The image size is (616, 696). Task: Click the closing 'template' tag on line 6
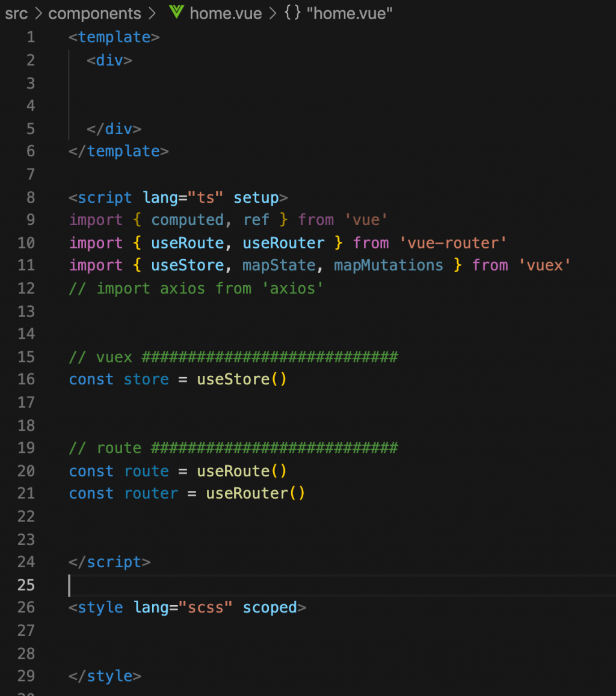119,151
